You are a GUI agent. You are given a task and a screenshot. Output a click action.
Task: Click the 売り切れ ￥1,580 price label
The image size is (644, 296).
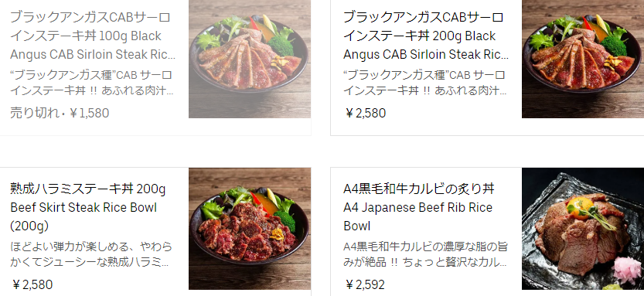(x=60, y=113)
